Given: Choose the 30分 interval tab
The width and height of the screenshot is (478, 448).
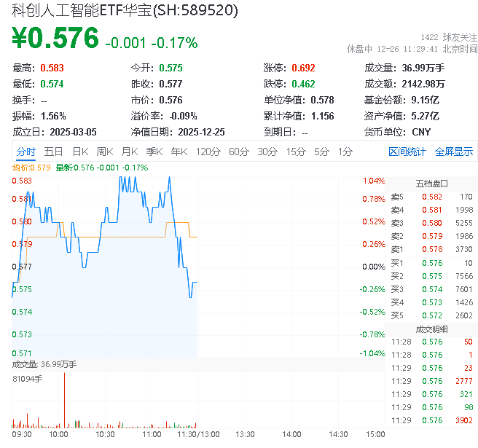Looking at the screenshot, I should click(267, 152).
